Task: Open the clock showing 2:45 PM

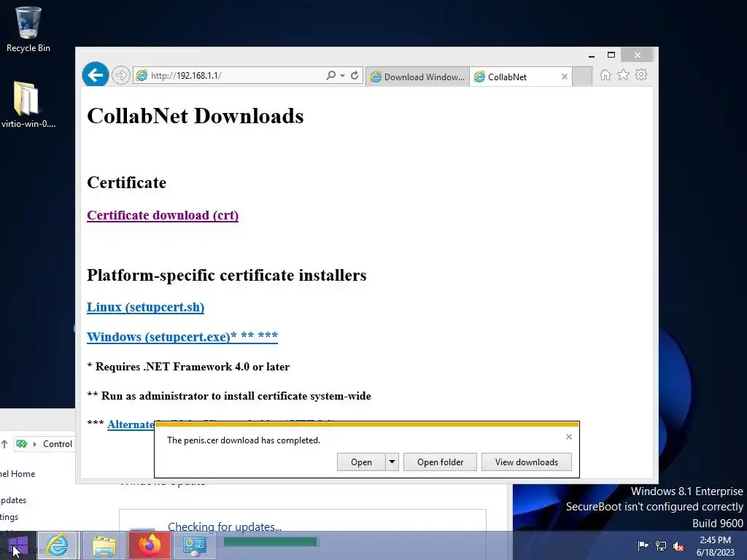Action: coord(715,546)
